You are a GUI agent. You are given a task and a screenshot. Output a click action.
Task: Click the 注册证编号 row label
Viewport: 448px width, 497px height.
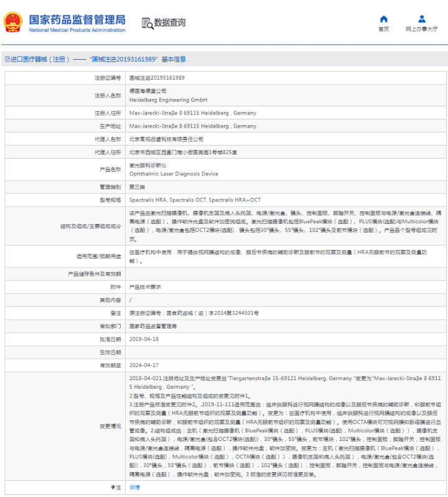[x=108, y=78]
